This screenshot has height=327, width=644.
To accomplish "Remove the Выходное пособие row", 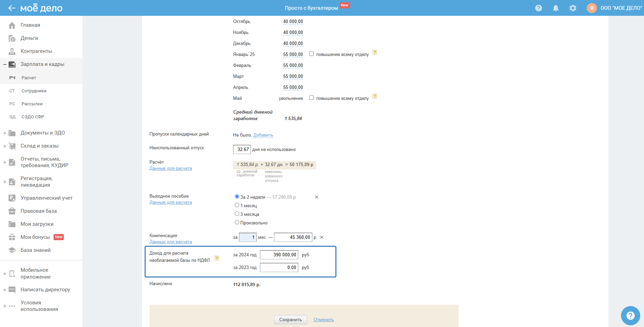I will [x=317, y=197].
